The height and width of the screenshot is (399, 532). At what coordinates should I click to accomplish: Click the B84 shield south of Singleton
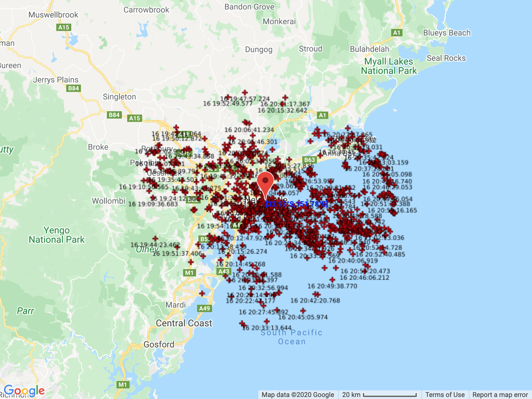114,115
